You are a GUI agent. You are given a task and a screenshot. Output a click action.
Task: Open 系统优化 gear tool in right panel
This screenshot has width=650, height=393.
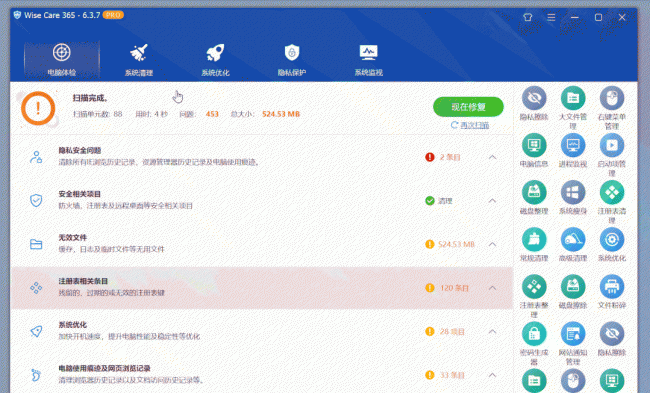(x=611, y=245)
